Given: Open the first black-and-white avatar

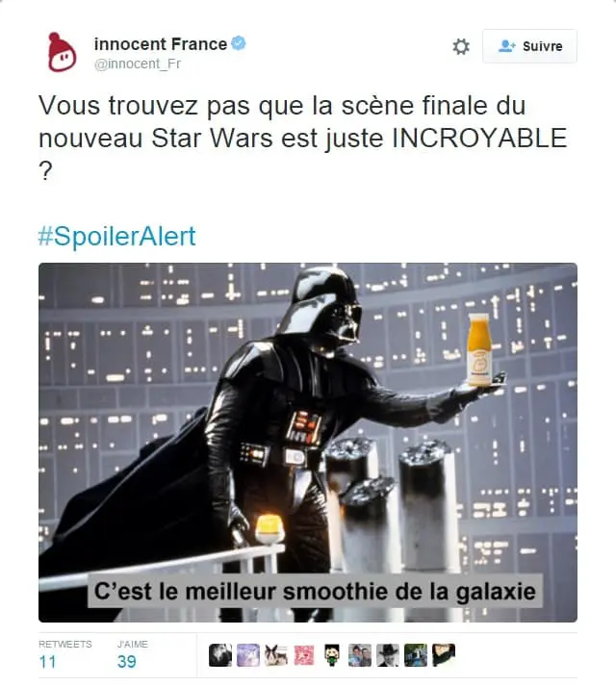Looking at the screenshot, I should coord(220,655).
